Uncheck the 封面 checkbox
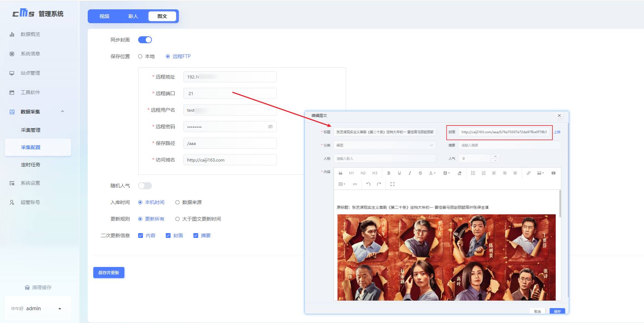 click(168, 236)
